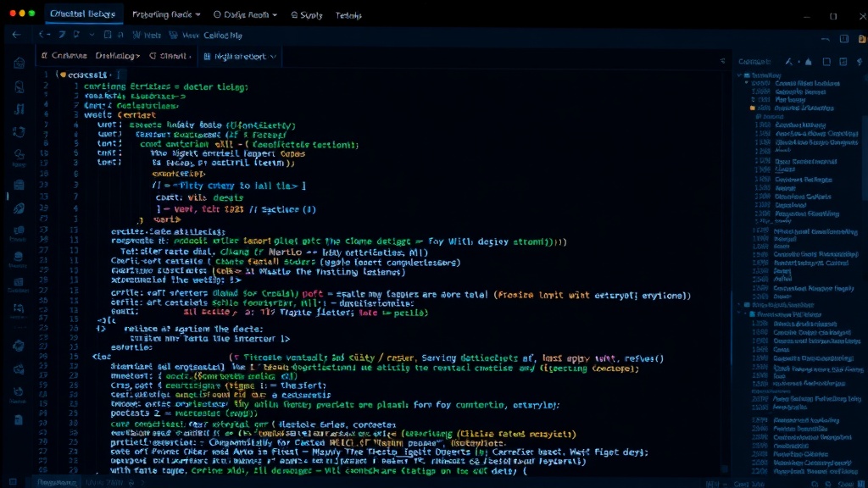Click the toolbar button with the basket icon
This screenshot has height=488, width=868.
point(183,35)
